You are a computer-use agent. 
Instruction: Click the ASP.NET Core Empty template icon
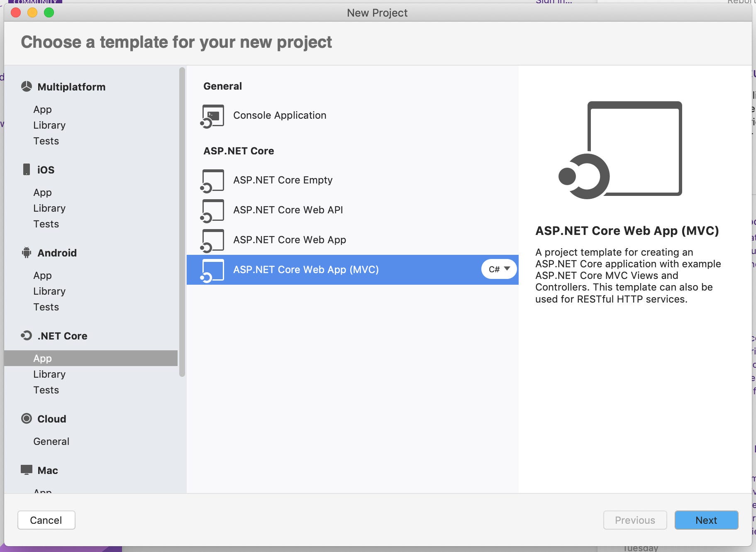point(212,181)
